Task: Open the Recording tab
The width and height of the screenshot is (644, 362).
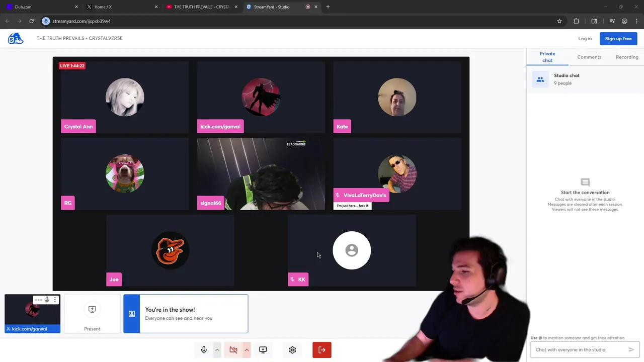Action: (627, 57)
